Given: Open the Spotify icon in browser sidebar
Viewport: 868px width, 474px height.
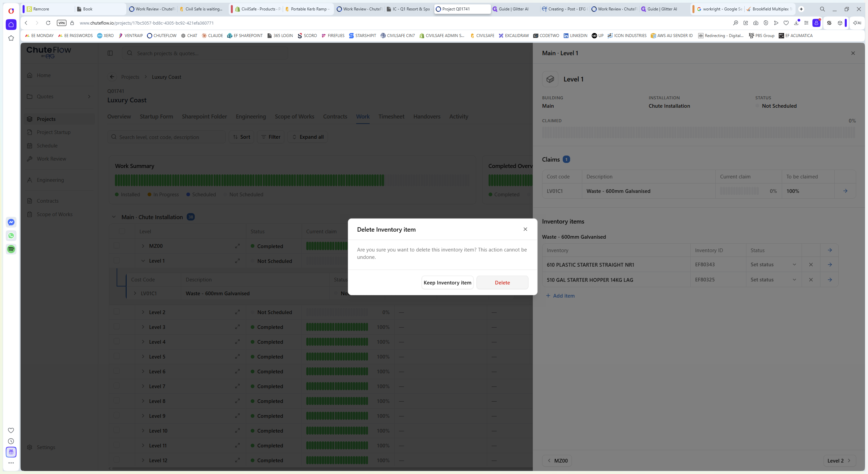Looking at the screenshot, I should click(x=11, y=249).
